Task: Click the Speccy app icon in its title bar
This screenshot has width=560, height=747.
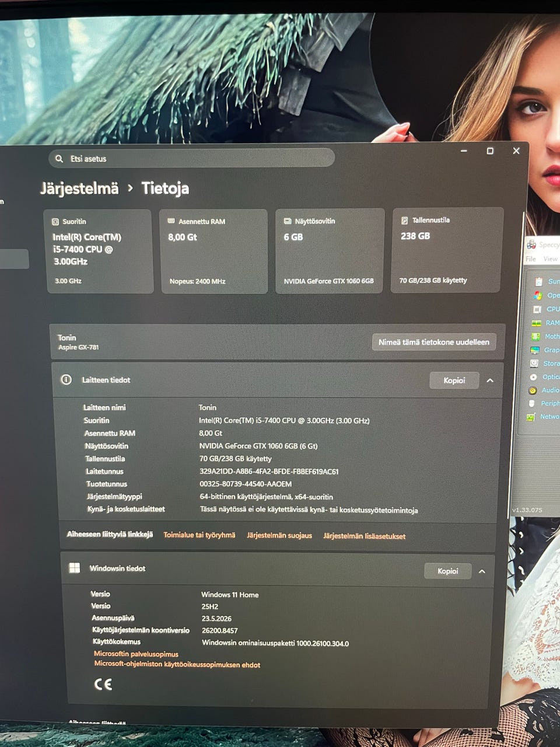Action: [531, 245]
